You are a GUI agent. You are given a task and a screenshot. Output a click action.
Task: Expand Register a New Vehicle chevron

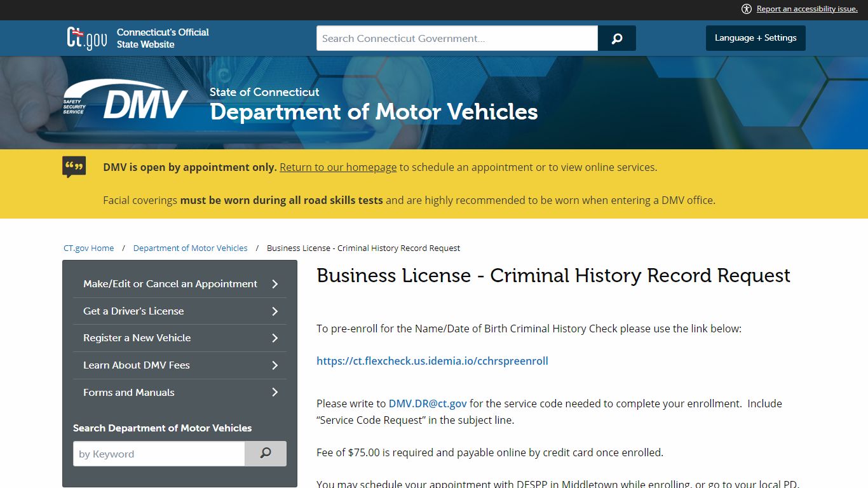[x=275, y=338]
